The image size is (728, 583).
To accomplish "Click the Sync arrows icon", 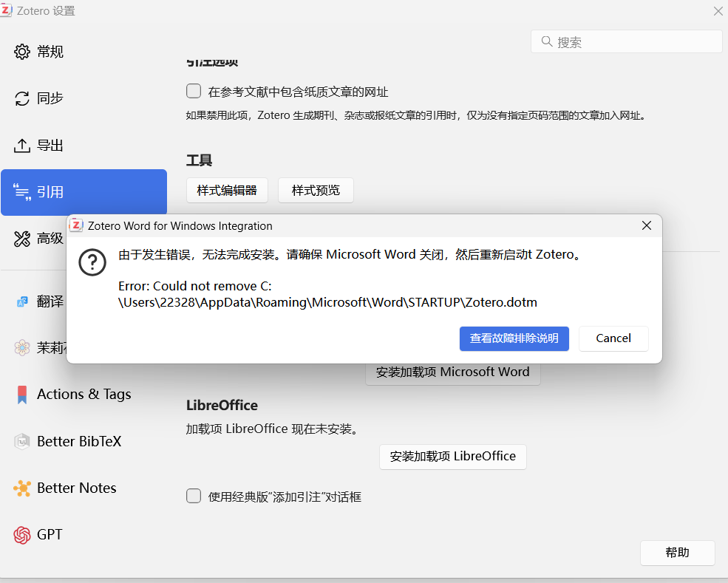I will point(22,98).
